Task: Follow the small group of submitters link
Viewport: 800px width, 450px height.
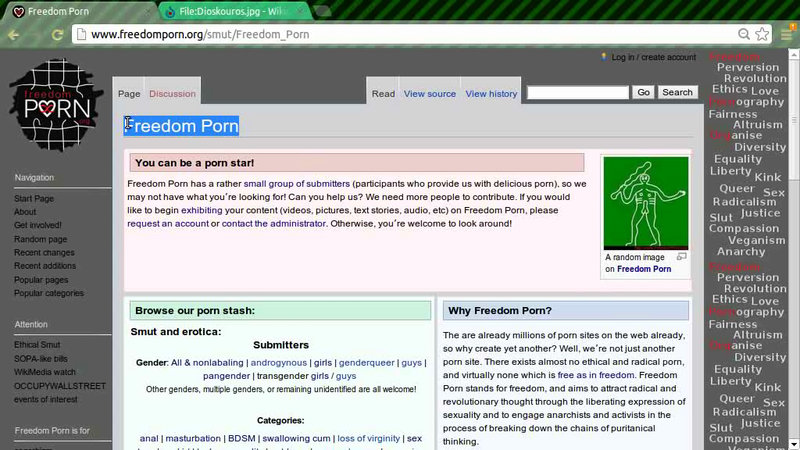Action: click(296, 184)
